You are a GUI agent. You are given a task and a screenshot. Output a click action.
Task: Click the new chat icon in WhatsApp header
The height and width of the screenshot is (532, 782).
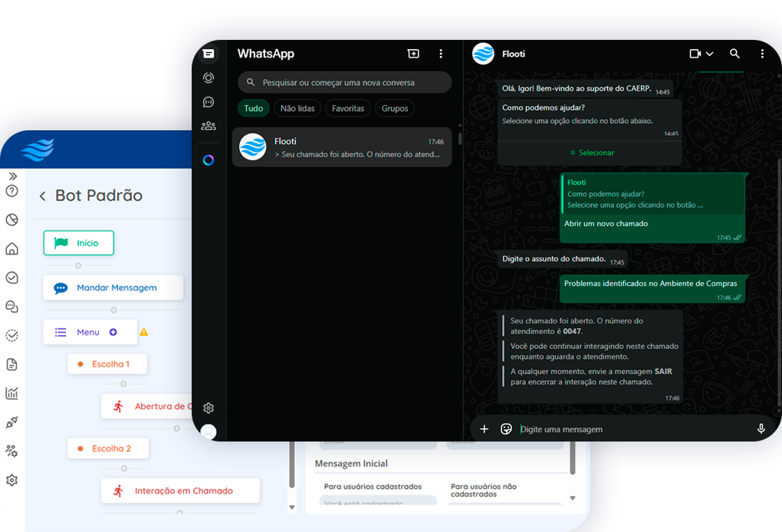413,54
